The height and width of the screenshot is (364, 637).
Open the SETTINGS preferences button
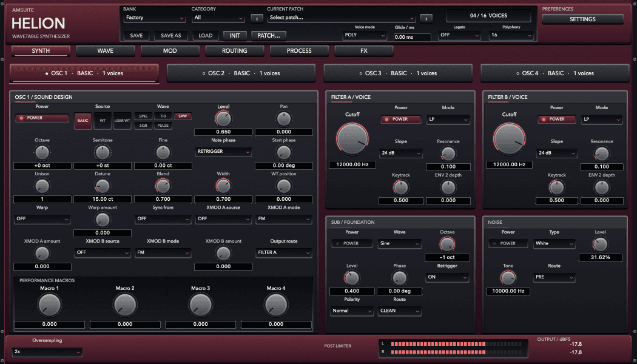(582, 19)
